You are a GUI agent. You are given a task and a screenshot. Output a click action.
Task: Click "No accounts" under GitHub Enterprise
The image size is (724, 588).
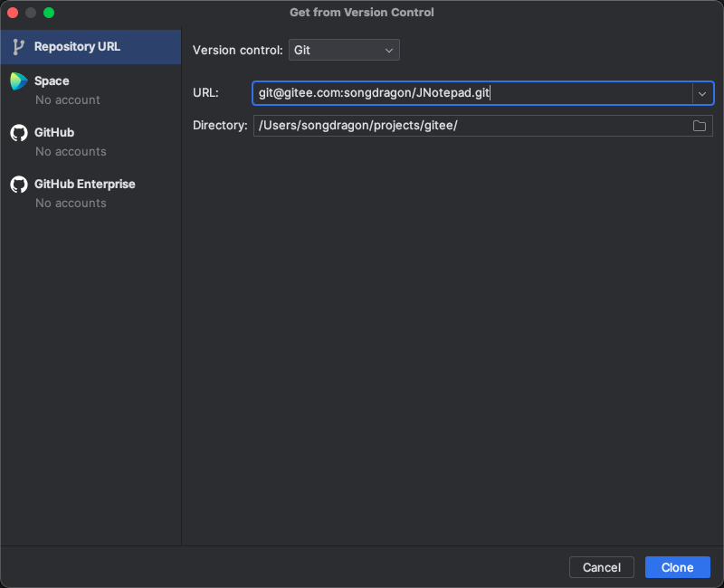(71, 203)
